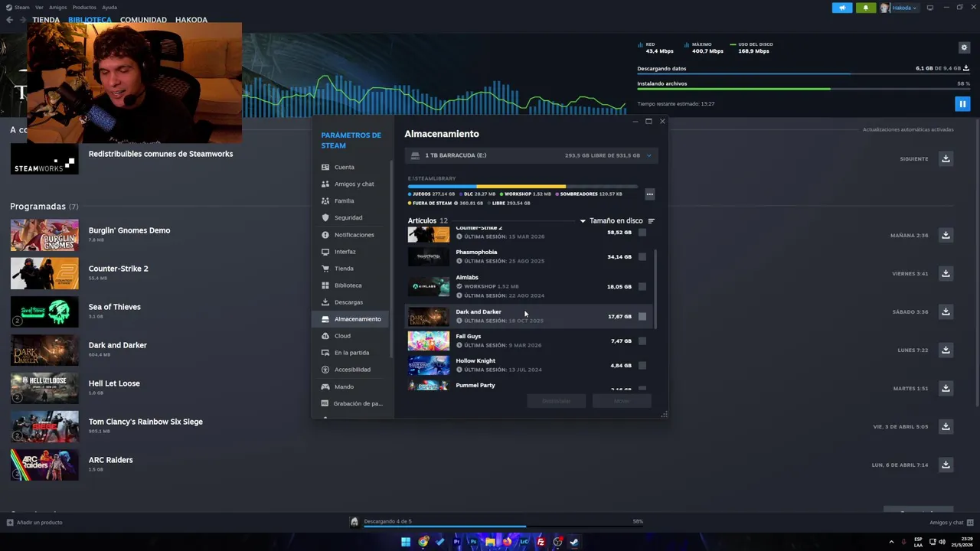The image size is (980, 551).
Task: Open storage library options (three dots)
Action: tap(649, 194)
